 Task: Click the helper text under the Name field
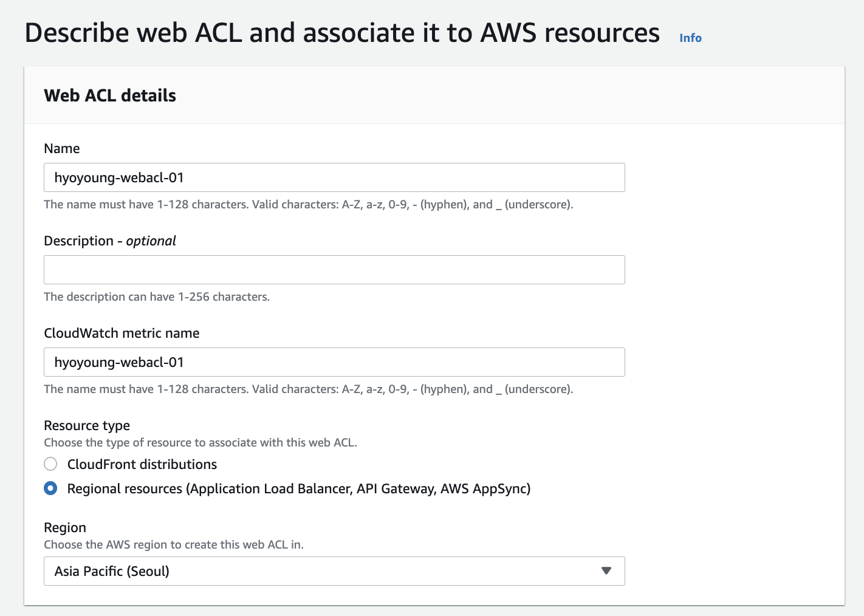pos(308,205)
